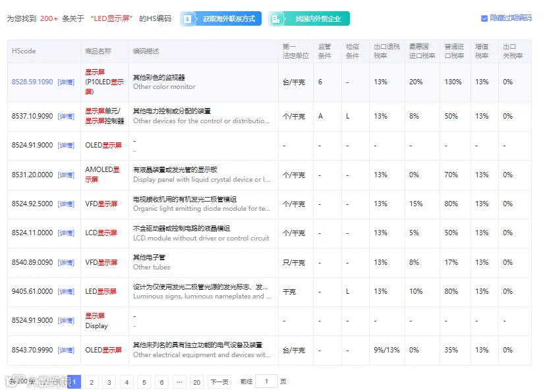Click the 9%/13% export rebate cell
The image size is (545, 392).
click(x=386, y=350)
